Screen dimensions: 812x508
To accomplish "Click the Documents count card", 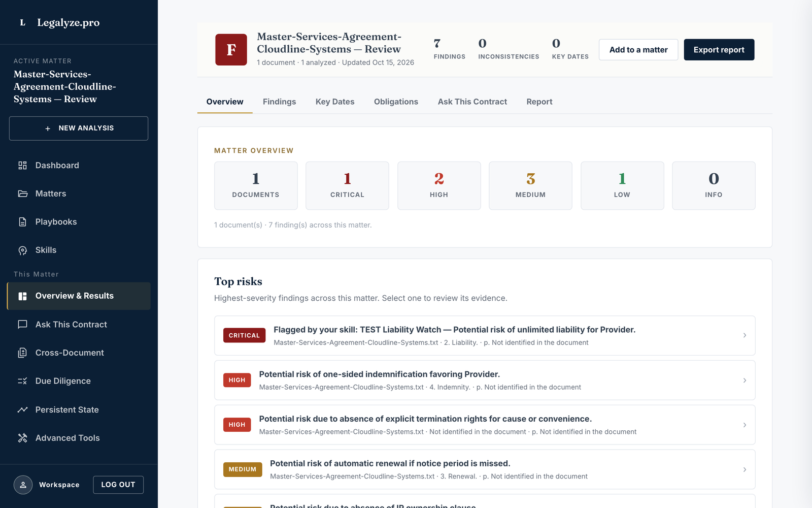I will [x=256, y=186].
